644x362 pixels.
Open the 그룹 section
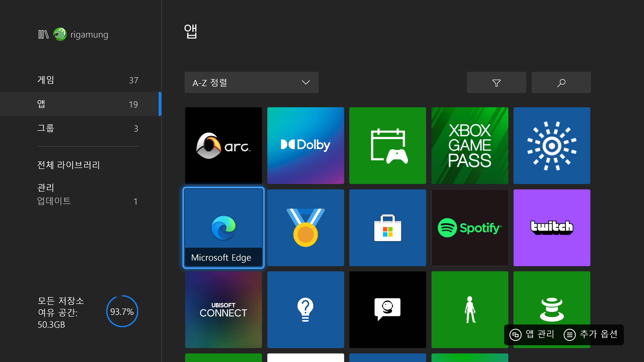click(x=80, y=128)
